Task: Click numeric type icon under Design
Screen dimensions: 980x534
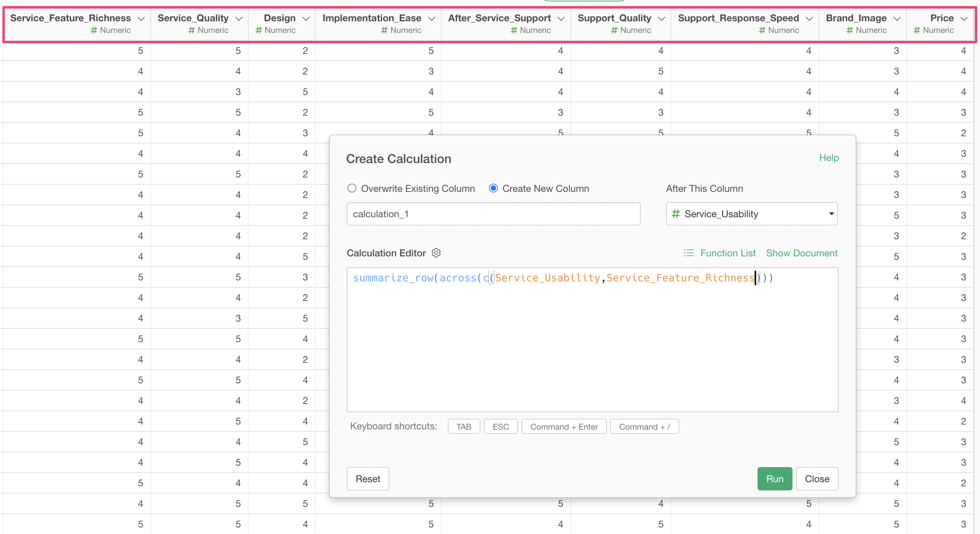Action: (x=259, y=30)
